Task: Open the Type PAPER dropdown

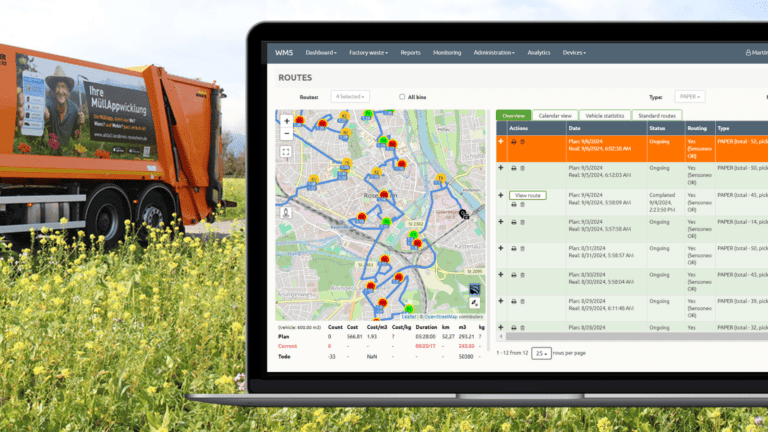Action: [x=689, y=97]
